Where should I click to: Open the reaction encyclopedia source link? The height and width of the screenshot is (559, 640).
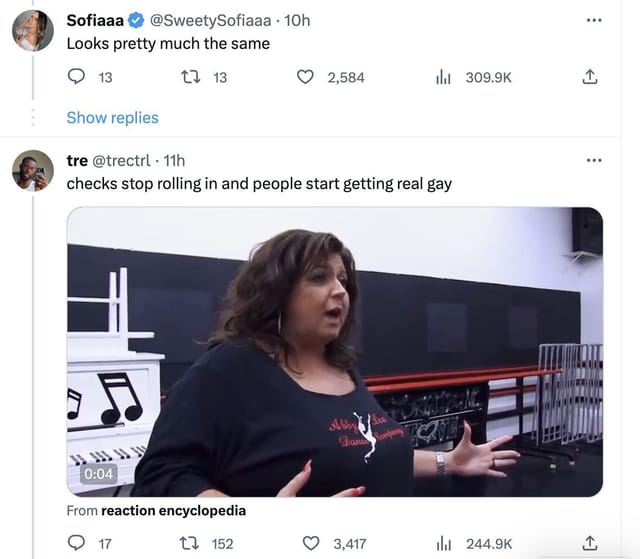pyautogui.click(x=173, y=510)
